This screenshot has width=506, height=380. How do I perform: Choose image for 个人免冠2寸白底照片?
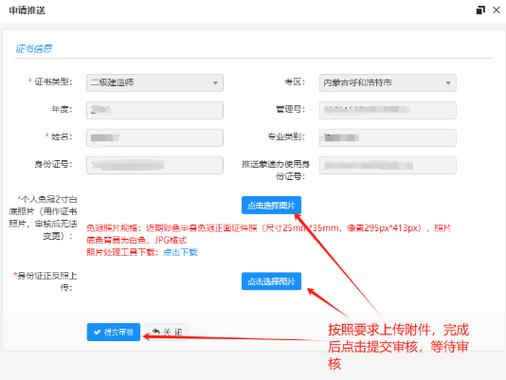click(x=271, y=205)
